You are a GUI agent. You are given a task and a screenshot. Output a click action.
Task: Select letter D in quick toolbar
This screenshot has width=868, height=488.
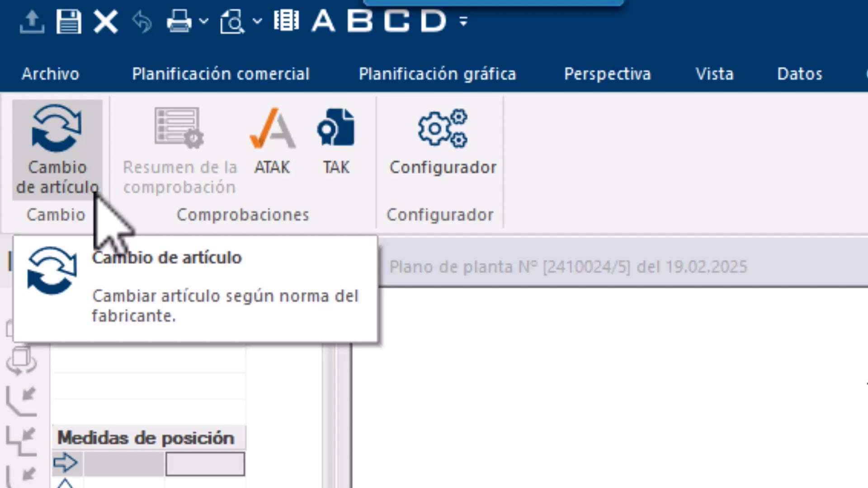pyautogui.click(x=434, y=21)
